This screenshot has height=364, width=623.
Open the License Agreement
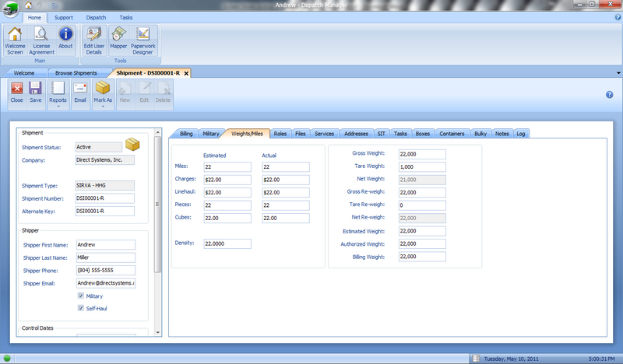[x=41, y=40]
